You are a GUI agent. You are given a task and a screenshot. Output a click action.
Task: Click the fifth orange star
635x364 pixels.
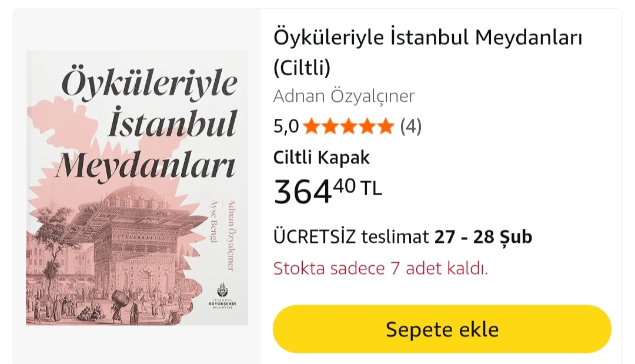pyautogui.click(x=386, y=126)
